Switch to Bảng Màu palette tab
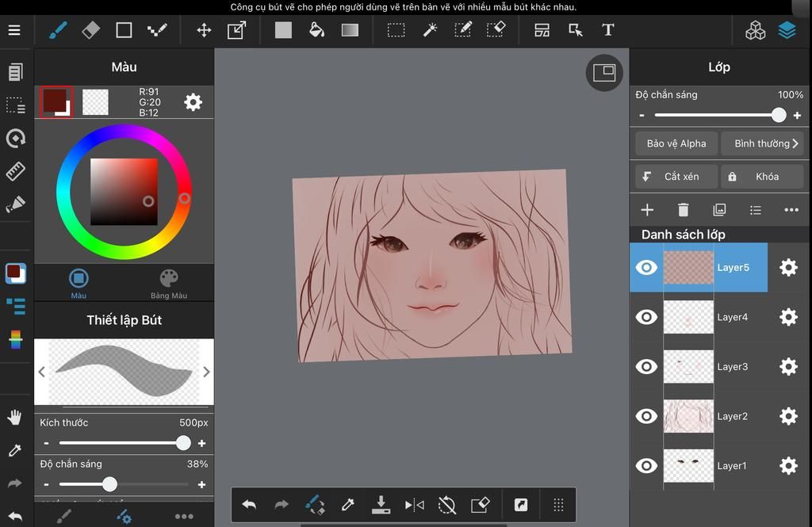The height and width of the screenshot is (527, 812). 169,283
